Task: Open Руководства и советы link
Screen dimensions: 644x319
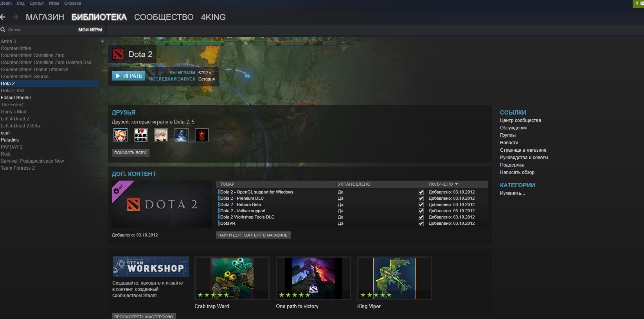Action: [524, 158]
